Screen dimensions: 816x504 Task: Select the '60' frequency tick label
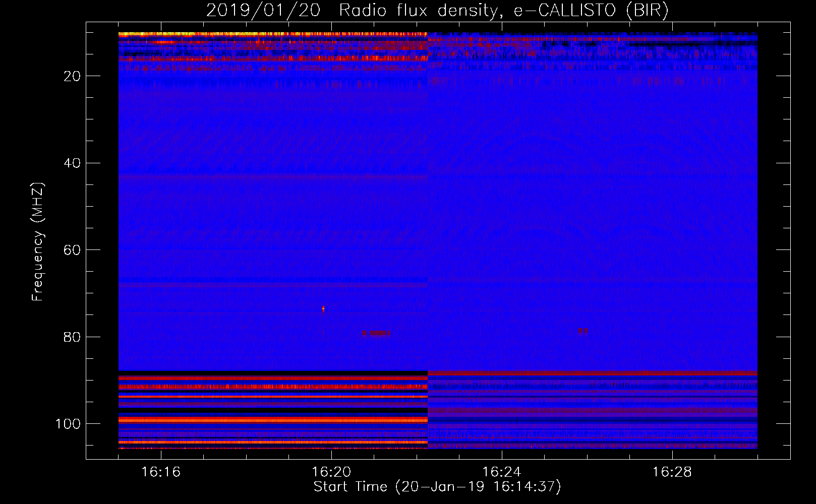pyautogui.click(x=72, y=250)
